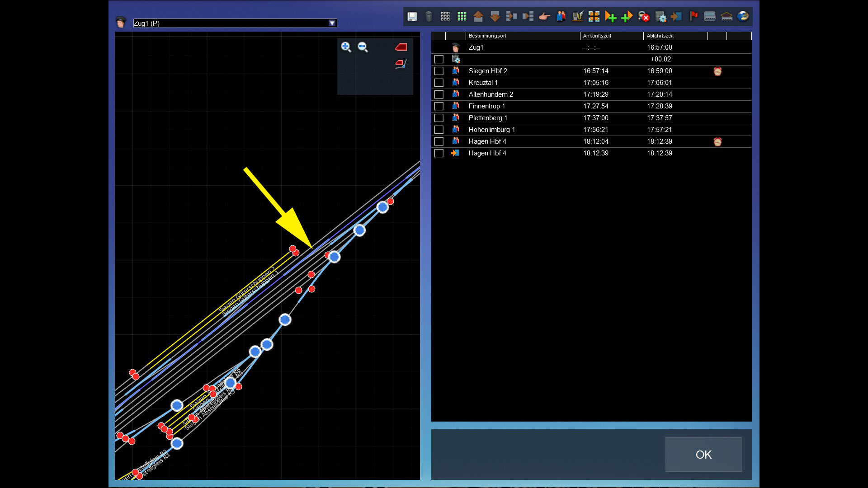
Task: Click the red flag toolbar icon
Action: tap(693, 17)
